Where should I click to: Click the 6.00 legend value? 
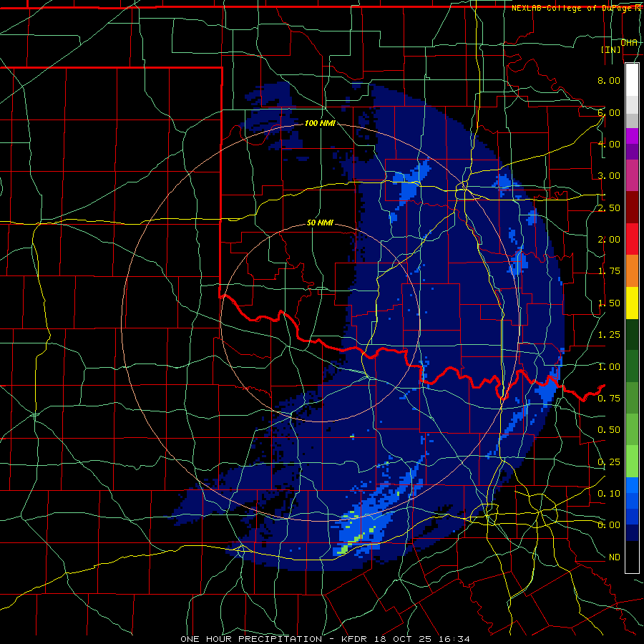tap(609, 112)
